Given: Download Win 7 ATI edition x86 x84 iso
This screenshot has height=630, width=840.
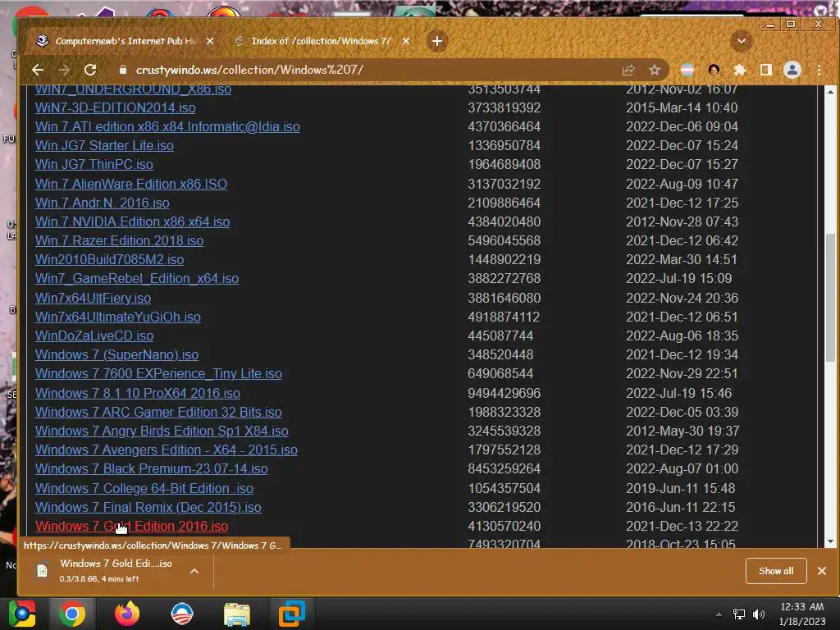Looking at the screenshot, I should click(x=167, y=127).
